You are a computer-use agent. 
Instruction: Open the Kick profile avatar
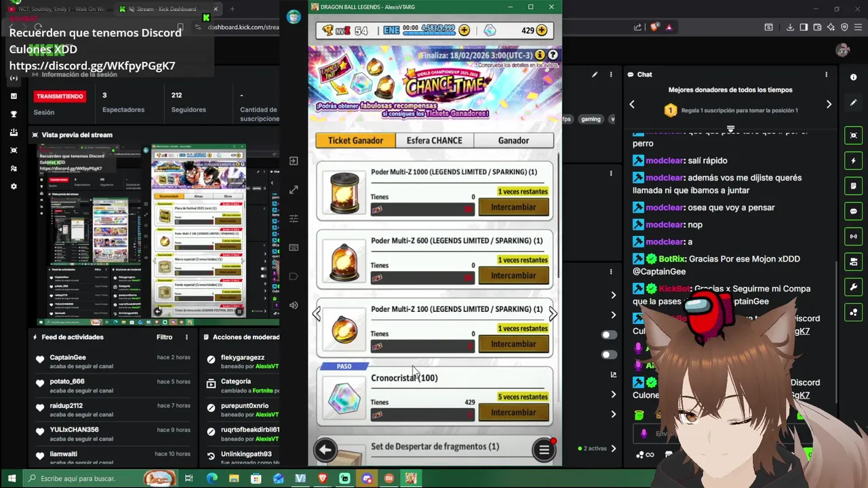(843, 49)
